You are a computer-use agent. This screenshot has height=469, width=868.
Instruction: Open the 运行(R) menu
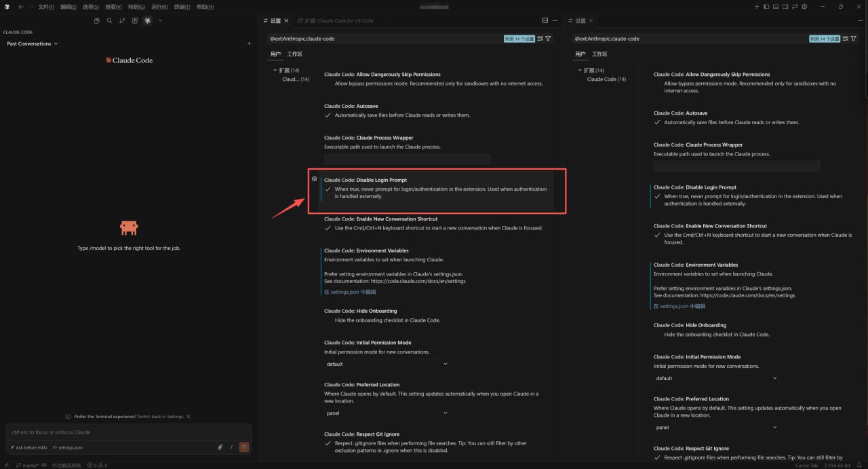pyautogui.click(x=159, y=7)
